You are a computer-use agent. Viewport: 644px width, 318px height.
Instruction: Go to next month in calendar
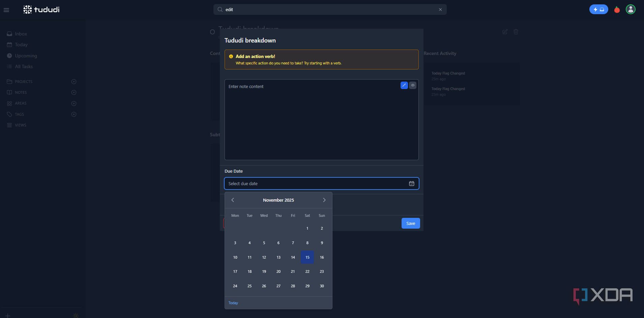[x=324, y=200]
